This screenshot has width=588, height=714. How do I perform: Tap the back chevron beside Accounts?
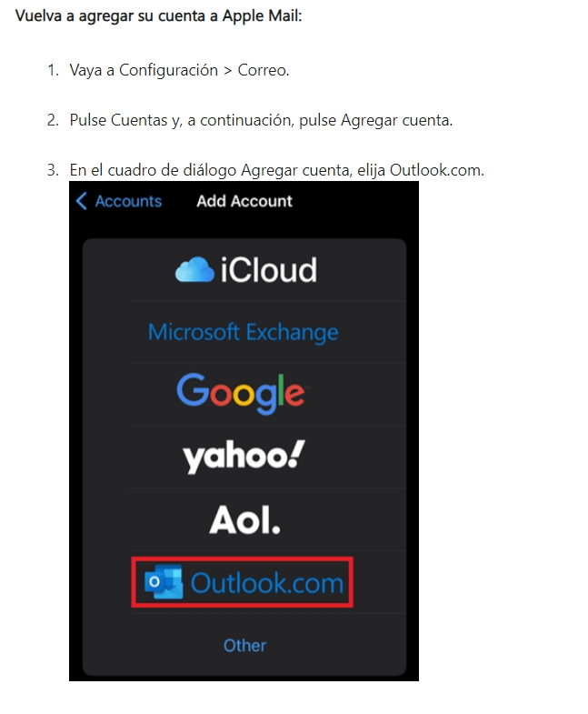pos(82,200)
